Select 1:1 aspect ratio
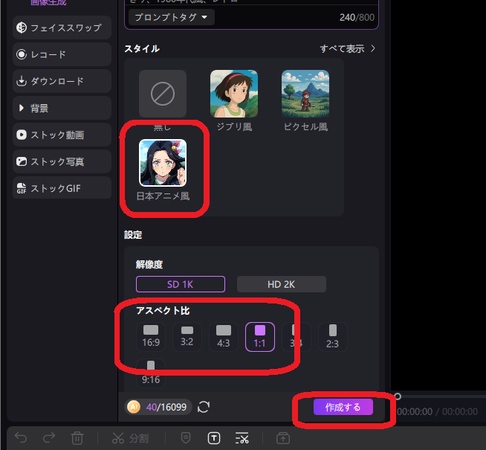Viewport: 486px width, 450px height. tap(260, 337)
